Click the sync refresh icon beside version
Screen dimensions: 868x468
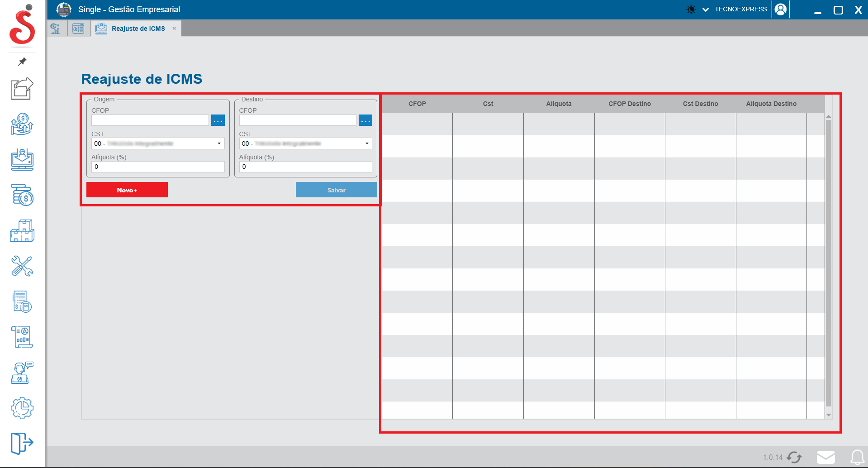pos(794,457)
